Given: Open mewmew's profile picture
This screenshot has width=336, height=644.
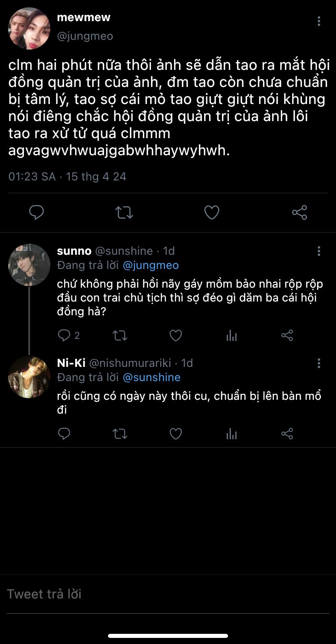Looking at the screenshot, I should pos(29,28).
